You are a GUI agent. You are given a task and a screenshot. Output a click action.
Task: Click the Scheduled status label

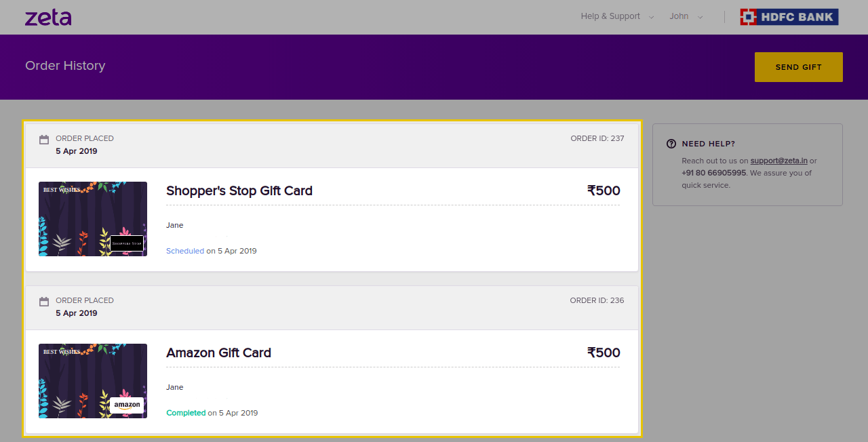click(x=185, y=251)
